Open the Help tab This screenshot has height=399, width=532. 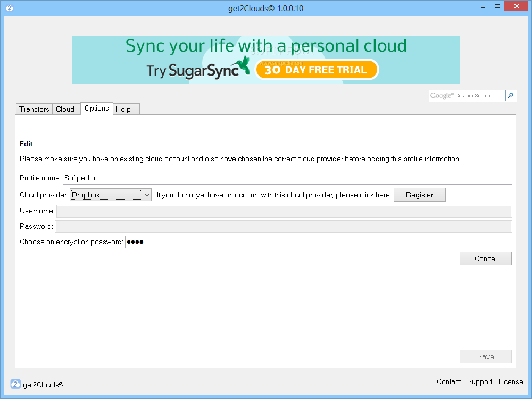click(126, 109)
